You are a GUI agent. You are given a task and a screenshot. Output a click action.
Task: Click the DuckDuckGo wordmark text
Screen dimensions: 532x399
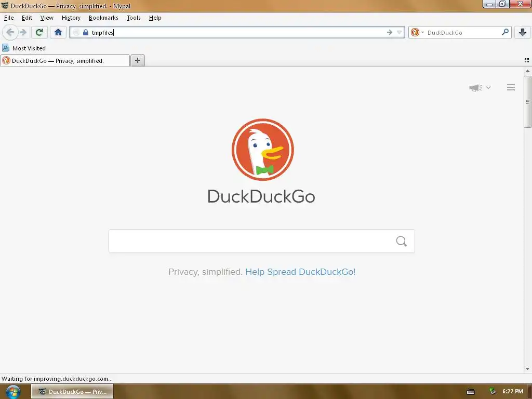point(261,196)
